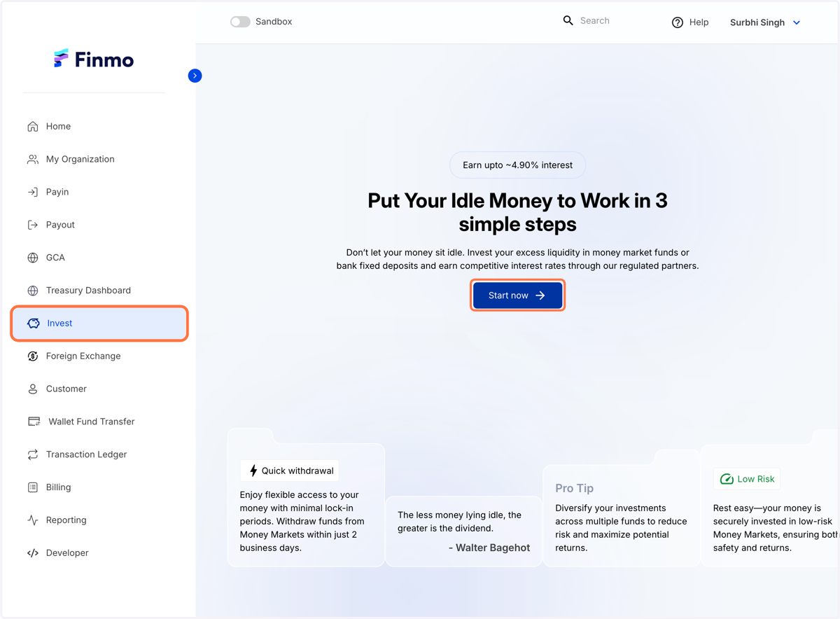Select the Invest menu item
The image size is (840, 619).
coord(99,324)
